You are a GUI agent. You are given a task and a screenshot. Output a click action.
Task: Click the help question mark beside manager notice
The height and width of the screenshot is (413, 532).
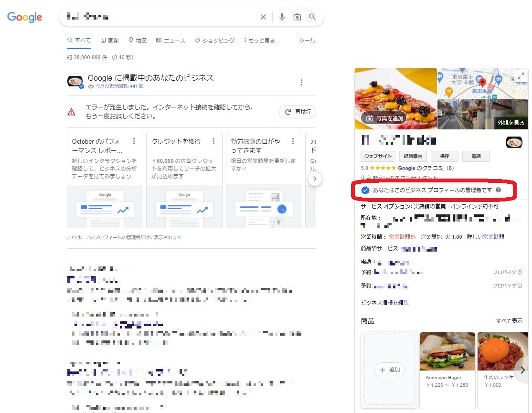(499, 190)
